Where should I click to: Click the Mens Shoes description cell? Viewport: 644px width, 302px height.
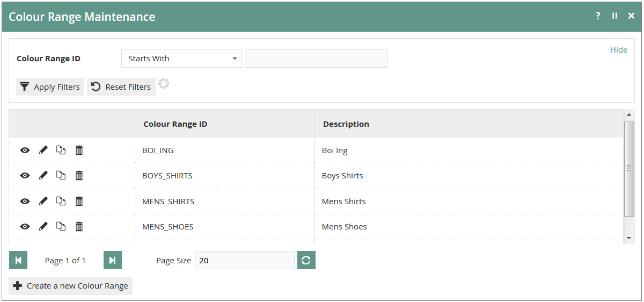(x=469, y=227)
